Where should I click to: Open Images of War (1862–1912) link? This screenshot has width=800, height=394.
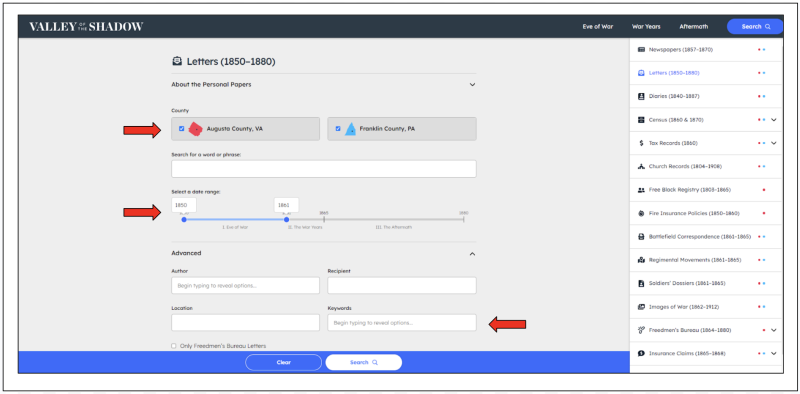(683, 307)
